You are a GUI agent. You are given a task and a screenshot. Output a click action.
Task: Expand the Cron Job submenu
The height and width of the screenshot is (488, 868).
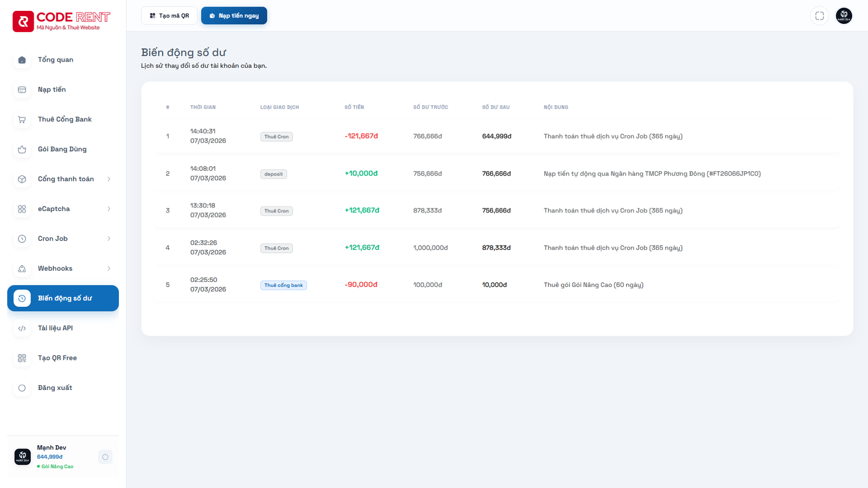pos(109,239)
